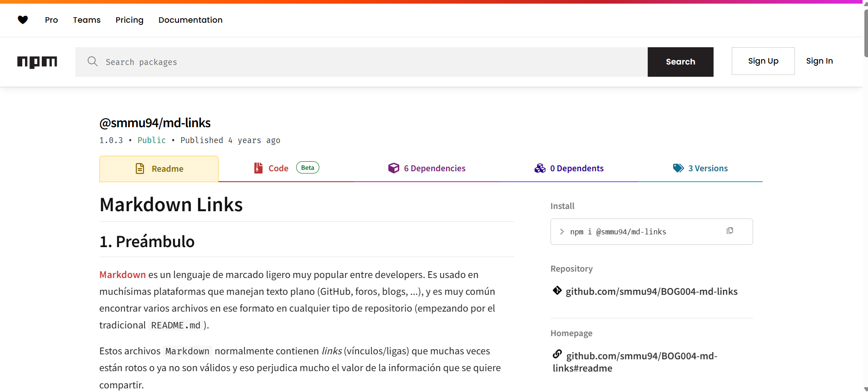This screenshot has height=392, width=868.
Task: Open Pro in the top menu
Action: click(x=51, y=20)
